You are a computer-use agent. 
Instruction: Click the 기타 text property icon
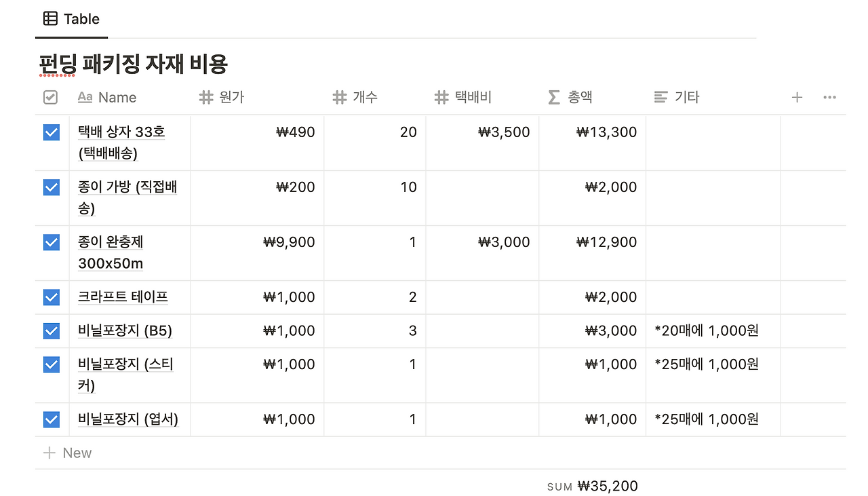[x=661, y=97]
